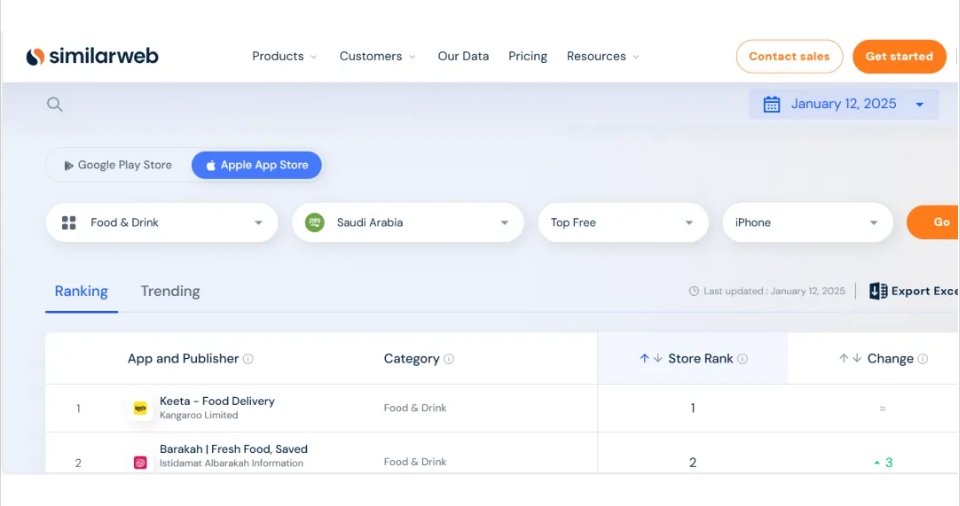
Task: Expand the Customers menu
Action: point(378,56)
